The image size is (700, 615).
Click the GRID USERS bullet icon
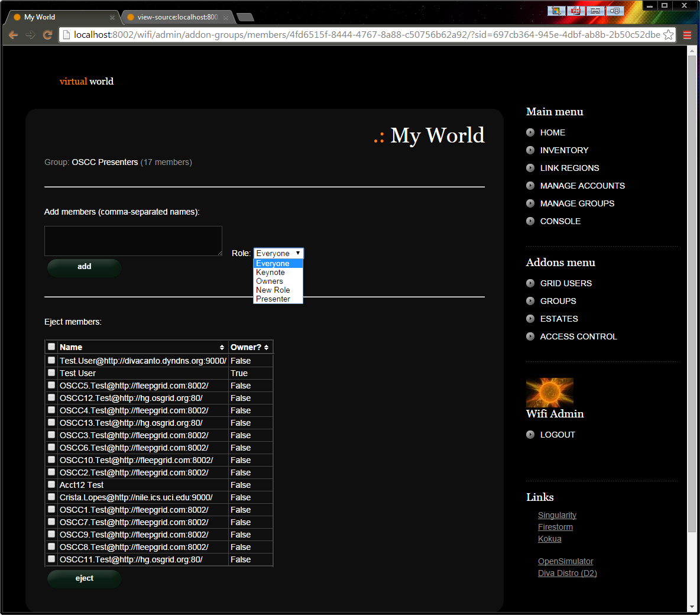tap(530, 283)
